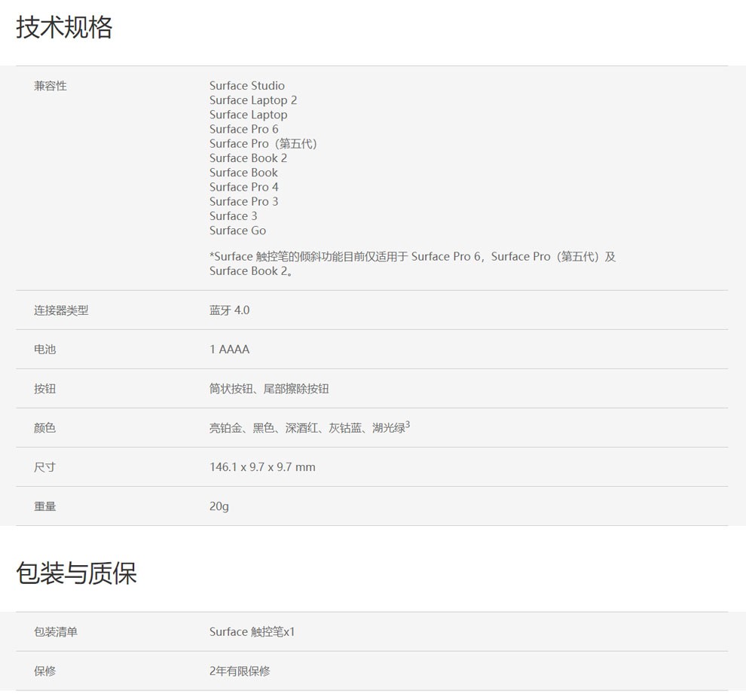Select the Surface Laptop 2 entry
Screen dimensions: 746x700
253,100
